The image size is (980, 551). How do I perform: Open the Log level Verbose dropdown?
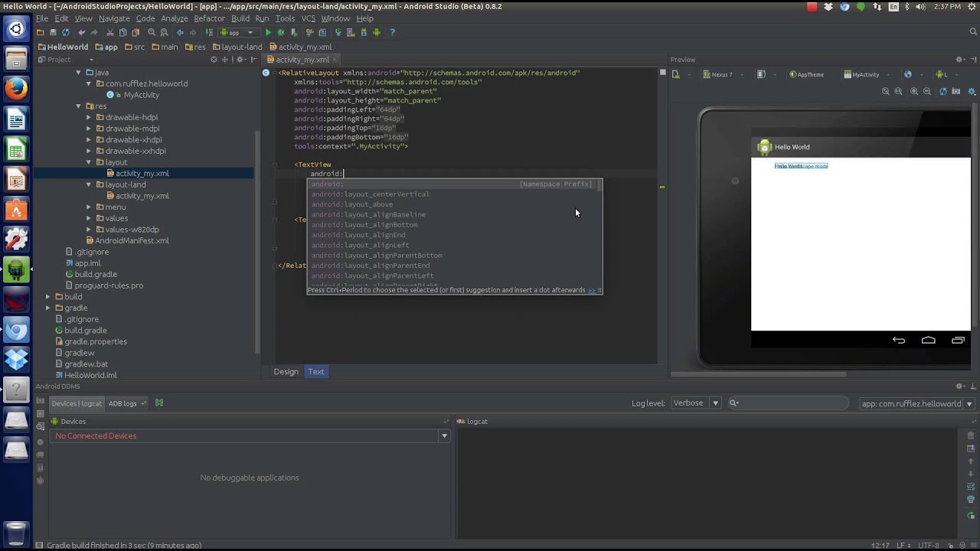(x=696, y=403)
